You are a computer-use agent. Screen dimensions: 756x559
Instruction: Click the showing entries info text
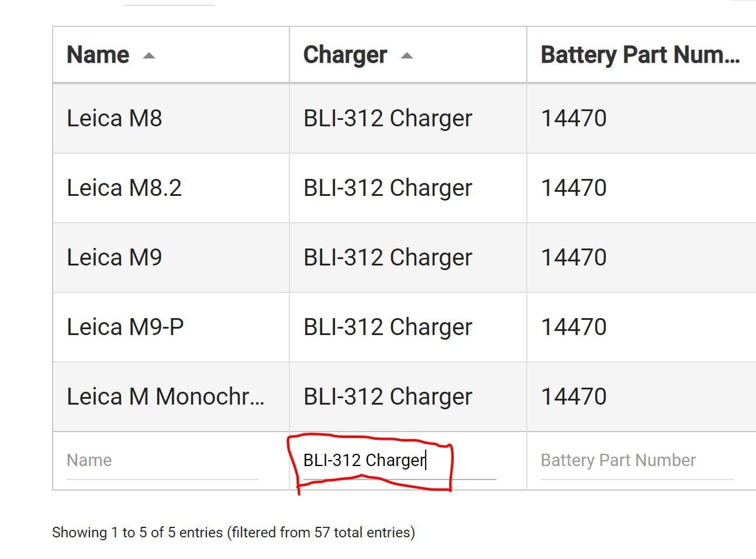233,533
